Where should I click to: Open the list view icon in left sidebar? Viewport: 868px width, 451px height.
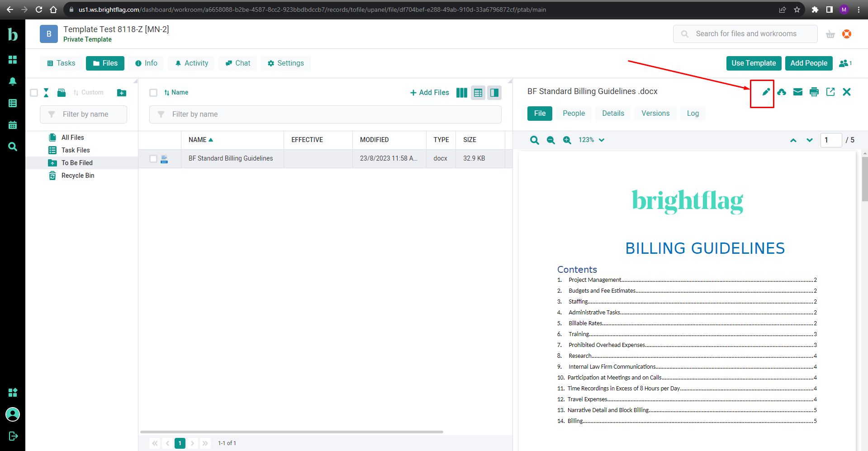13,103
